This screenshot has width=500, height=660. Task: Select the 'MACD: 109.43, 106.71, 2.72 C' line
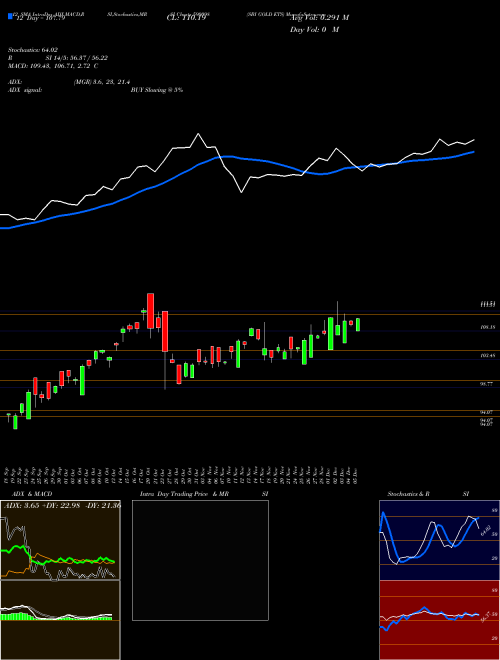(x=53, y=66)
